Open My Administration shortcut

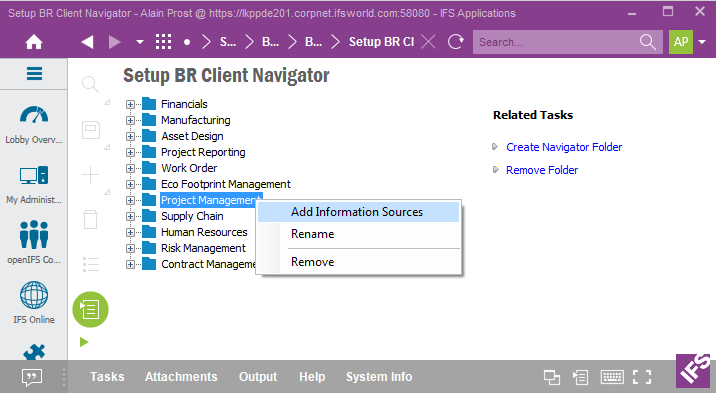pyautogui.click(x=34, y=184)
